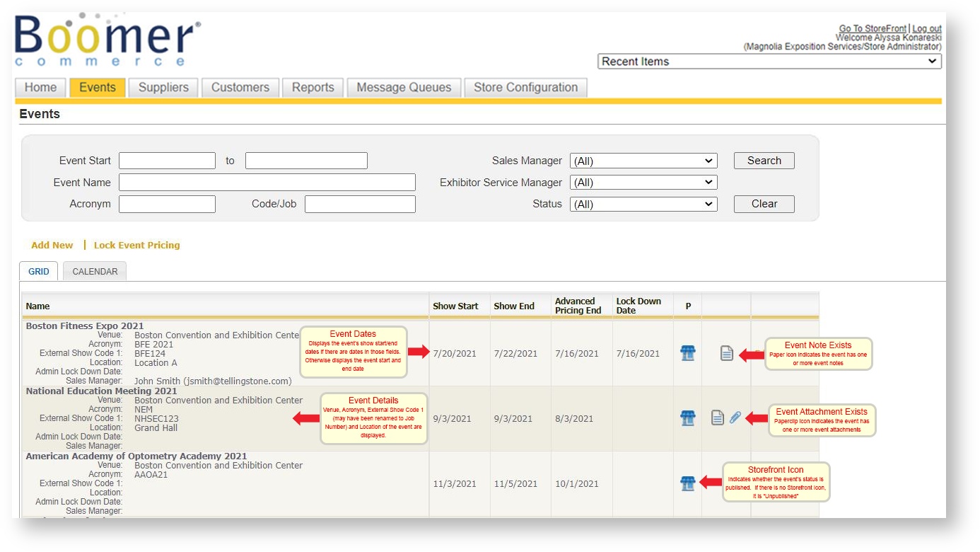
Task: Click the Boomer Commerce logo
Action: tap(105, 40)
